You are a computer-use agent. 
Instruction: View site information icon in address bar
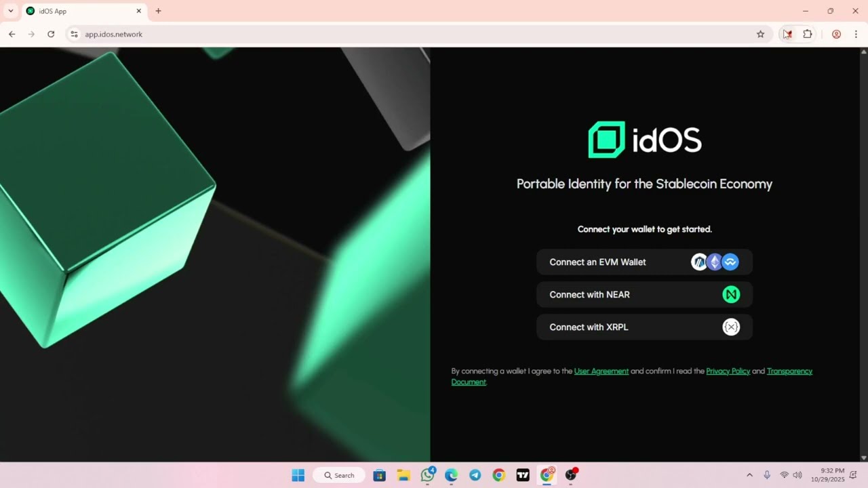pyautogui.click(x=75, y=34)
